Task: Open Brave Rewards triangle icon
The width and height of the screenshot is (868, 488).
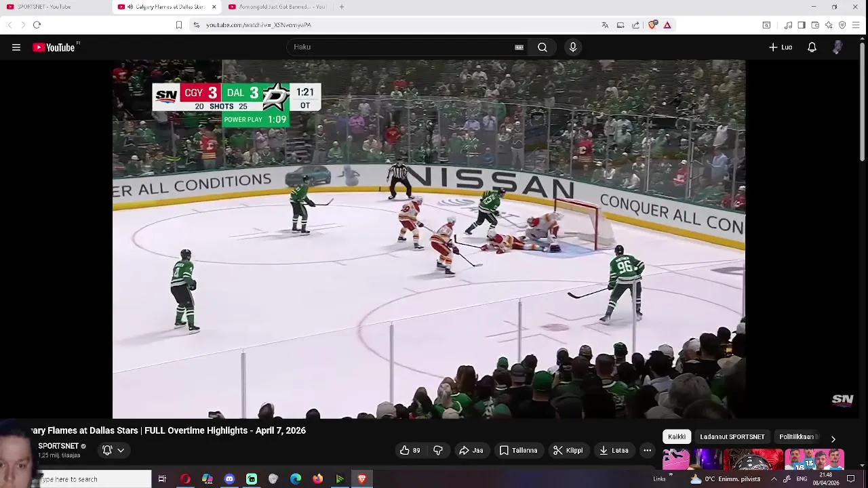Action: click(667, 25)
